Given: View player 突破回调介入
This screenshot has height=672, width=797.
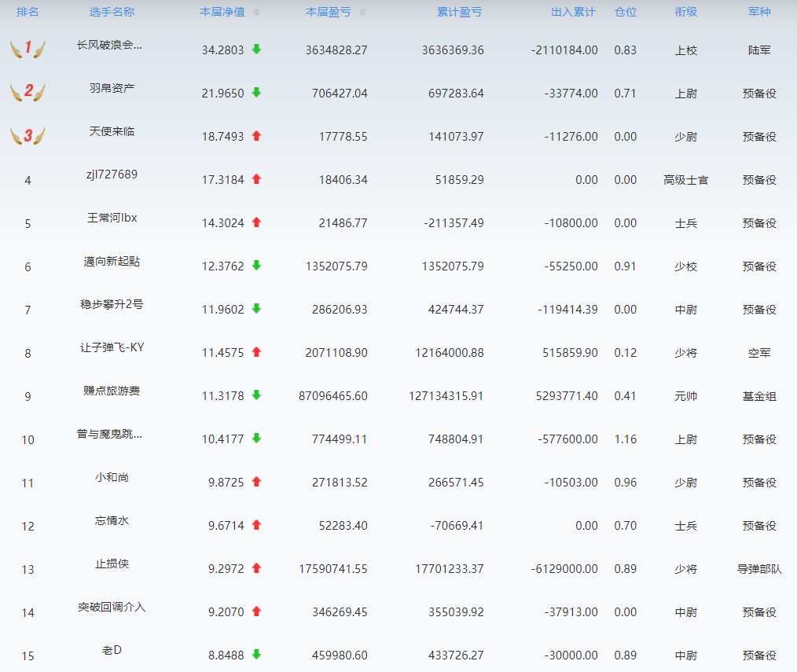Looking at the screenshot, I should [x=112, y=607].
